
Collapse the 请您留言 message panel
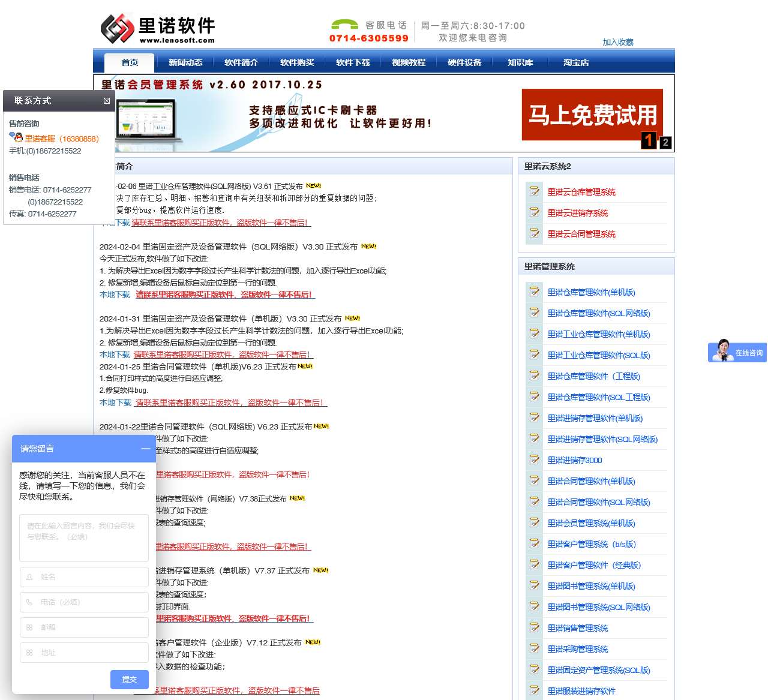click(x=145, y=449)
